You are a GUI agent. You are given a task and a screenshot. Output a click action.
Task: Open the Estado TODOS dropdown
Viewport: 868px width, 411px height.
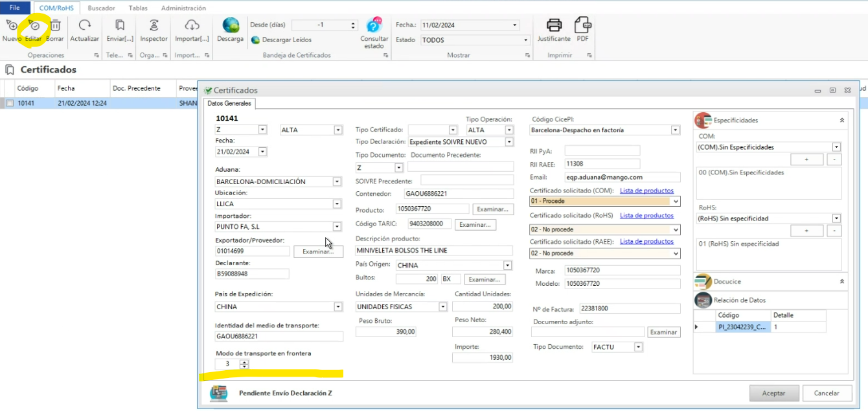click(x=525, y=40)
